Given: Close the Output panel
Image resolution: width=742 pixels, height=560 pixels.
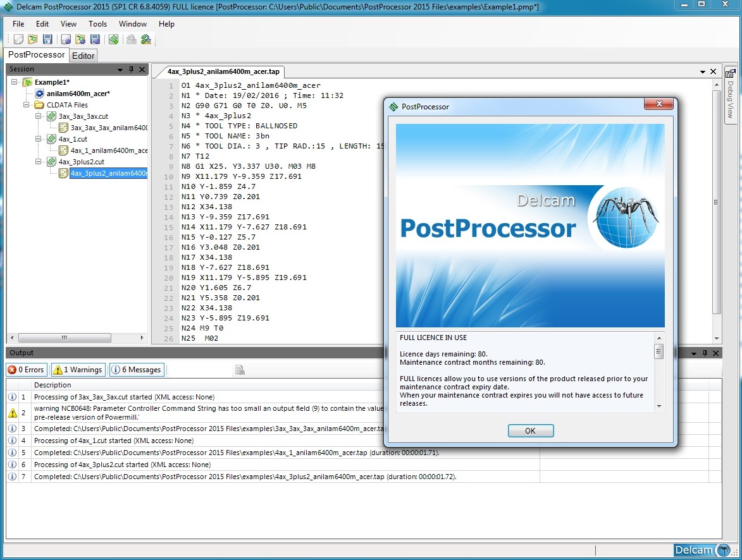Looking at the screenshot, I should [x=715, y=353].
